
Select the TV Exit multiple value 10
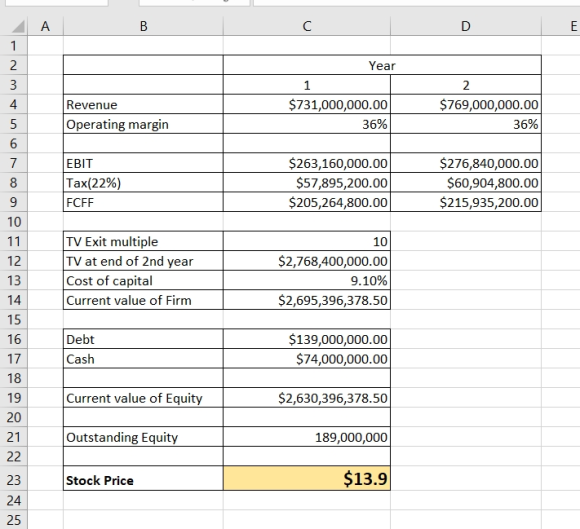click(307, 241)
